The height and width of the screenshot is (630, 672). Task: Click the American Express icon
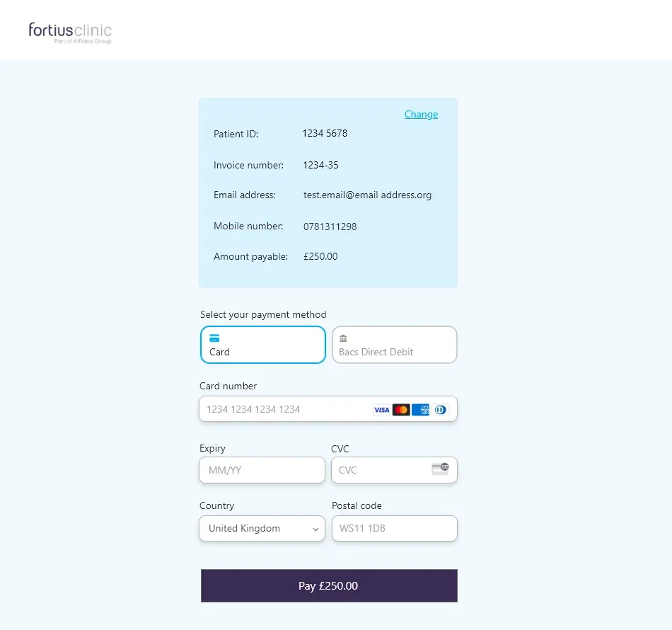click(x=419, y=409)
